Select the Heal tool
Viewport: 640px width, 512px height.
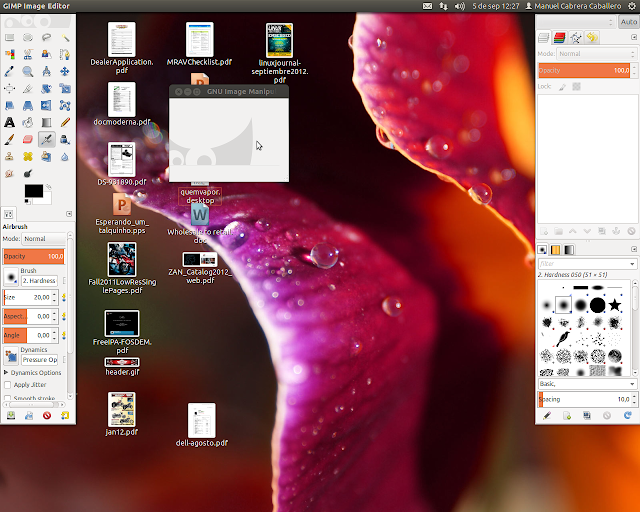pyautogui.click(x=28, y=156)
